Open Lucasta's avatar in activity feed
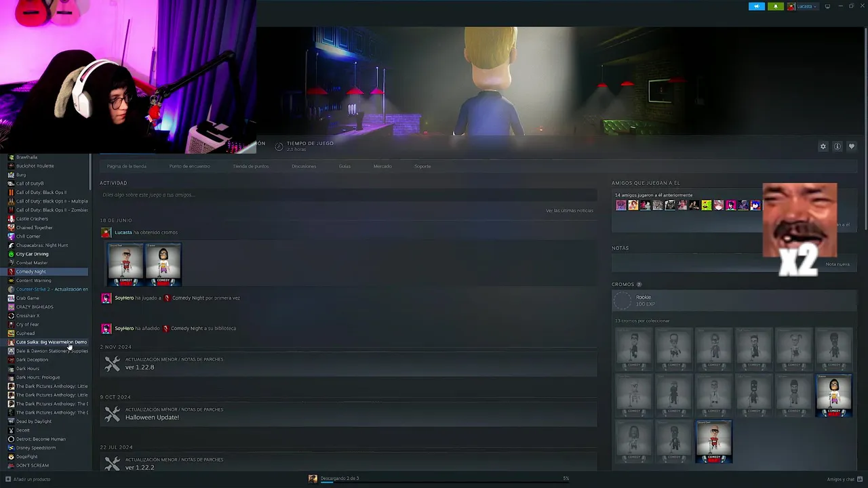 [106, 232]
